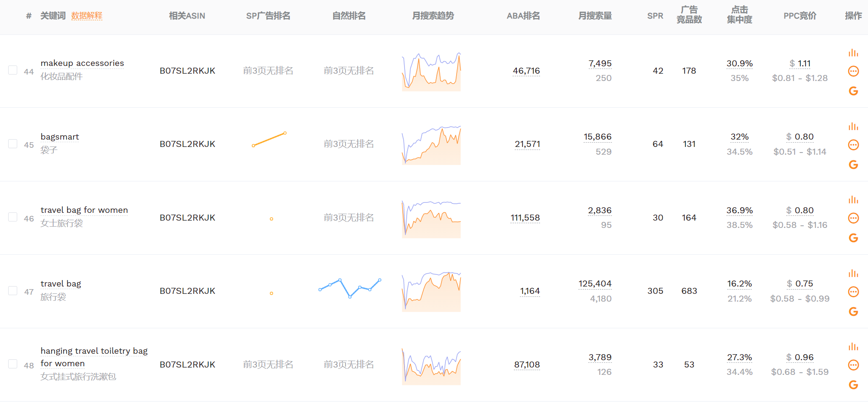Sort by 月搜索量 column header
Image resolution: width=868 pixels, height=402 pixels.
(x=595, y=16)
